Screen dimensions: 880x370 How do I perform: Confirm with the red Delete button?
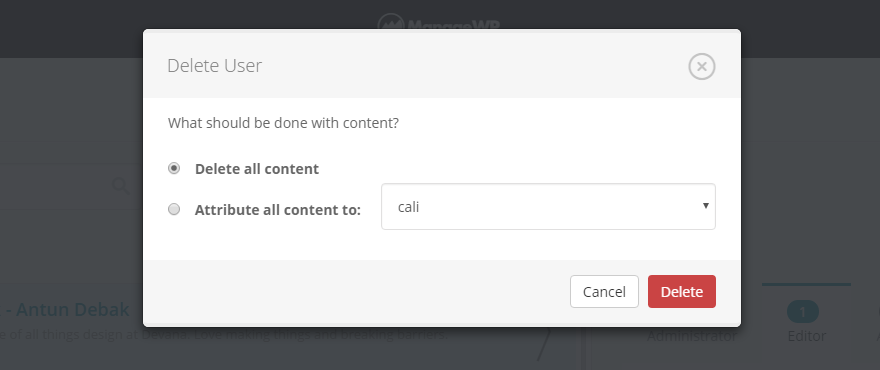coord(682,291)
